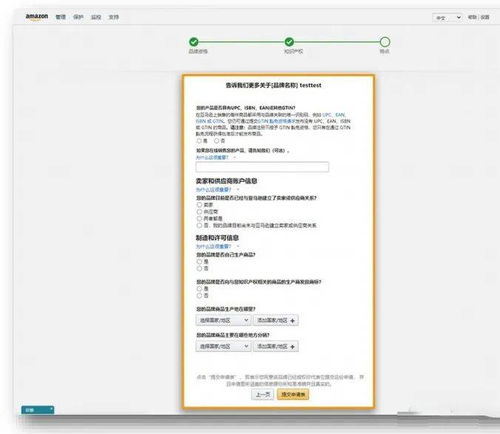This screenshot has width=500, height=434.
Task: Select 否 for brand manufactures its own products
Action: pyautogui.click(x=199, y=268)
